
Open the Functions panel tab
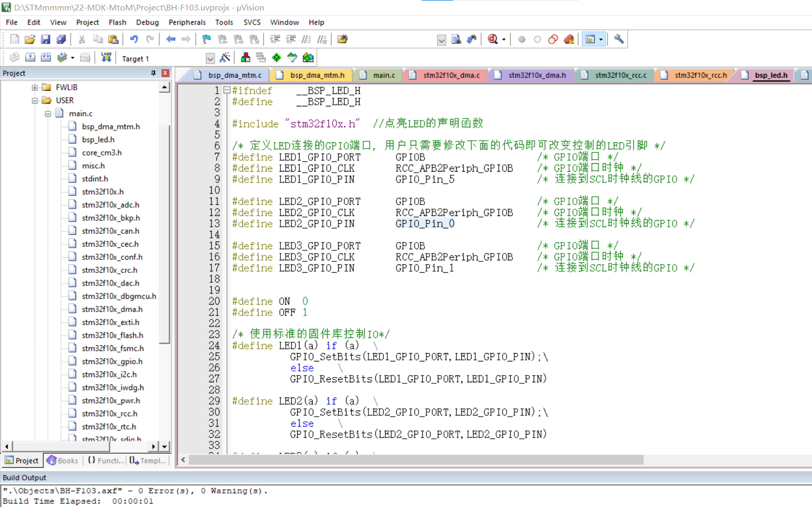click(106, 461)
